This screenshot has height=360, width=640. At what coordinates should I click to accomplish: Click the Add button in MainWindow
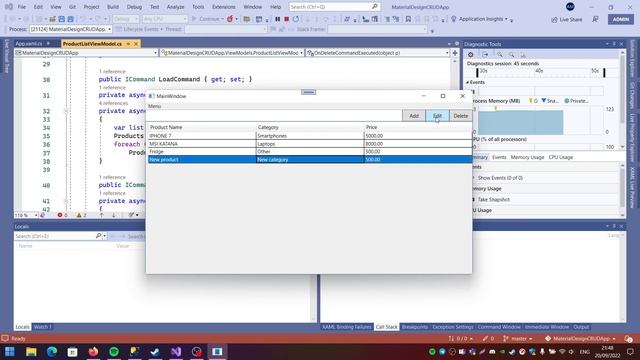coord(413,116)
